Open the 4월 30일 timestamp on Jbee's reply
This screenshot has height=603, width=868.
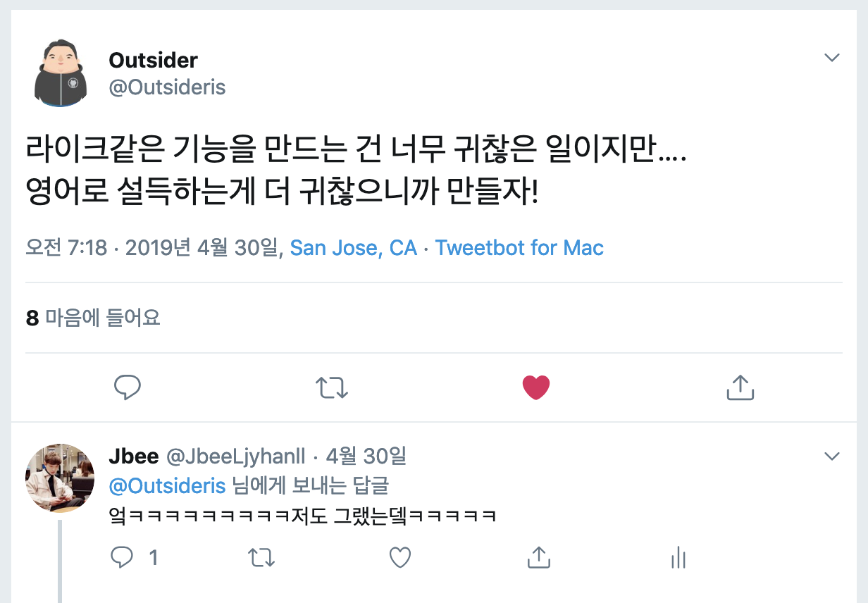coord(366,456)
